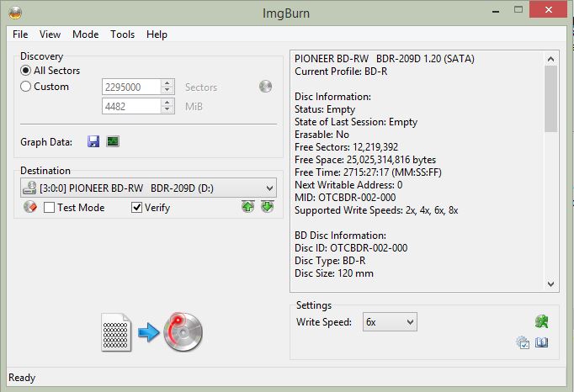Image resolution: width=574 pixels, height=392 pixels.
Task: Minimize the ImgBurn window
Action: point(496,11)
